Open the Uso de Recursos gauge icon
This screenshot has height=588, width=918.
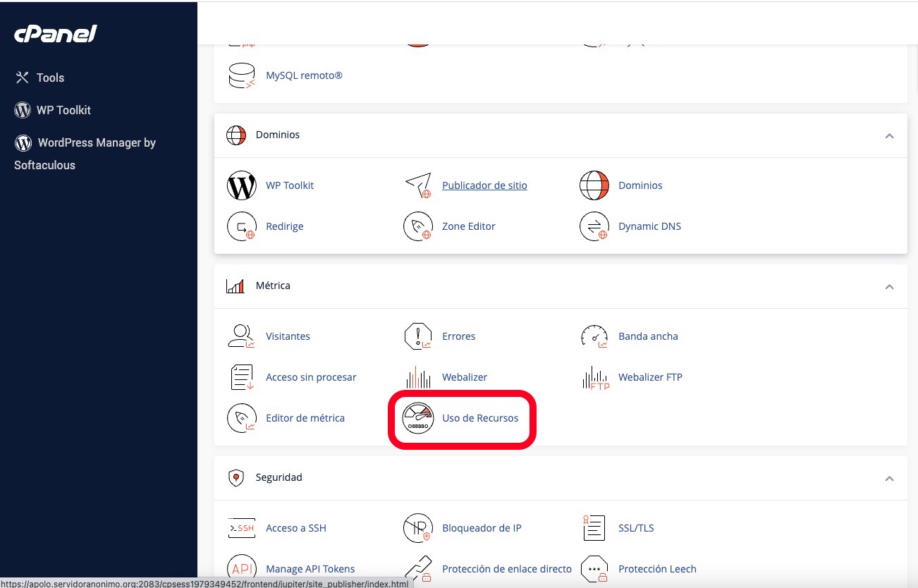click(x=417, y=418)
